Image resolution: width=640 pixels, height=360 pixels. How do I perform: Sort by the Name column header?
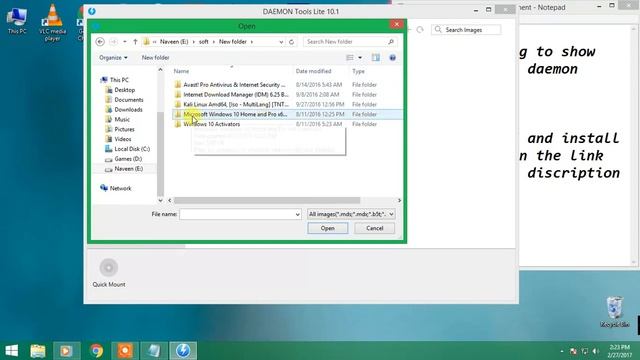click(181, 71)
